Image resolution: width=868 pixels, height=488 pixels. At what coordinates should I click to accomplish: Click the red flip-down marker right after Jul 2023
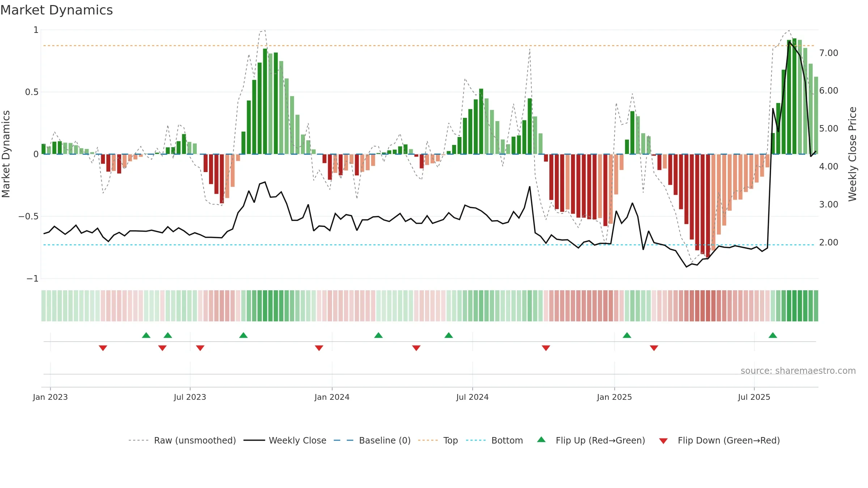[200, 348]
